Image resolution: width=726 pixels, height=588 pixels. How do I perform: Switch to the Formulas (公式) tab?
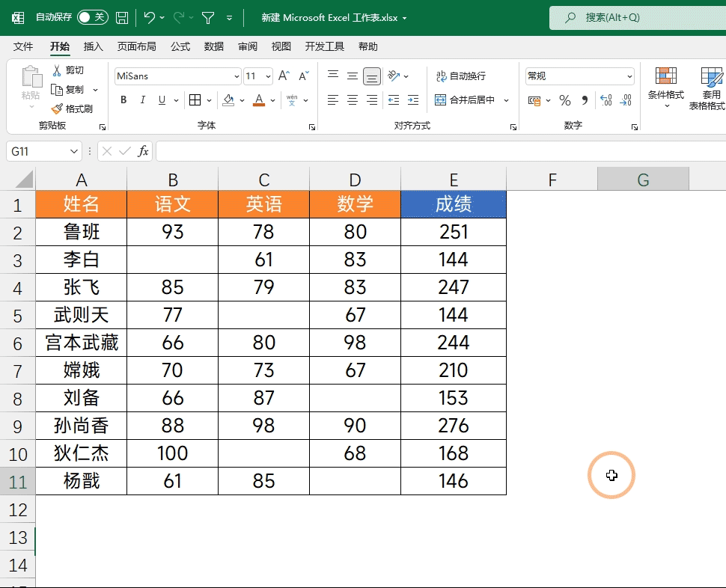coord(180,46)
